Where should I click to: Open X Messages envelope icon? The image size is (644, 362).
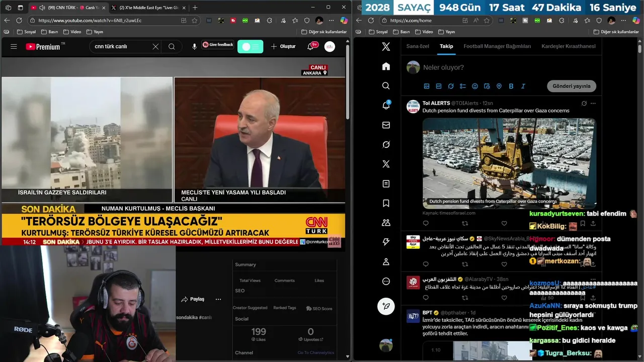(x=386, y=125)
